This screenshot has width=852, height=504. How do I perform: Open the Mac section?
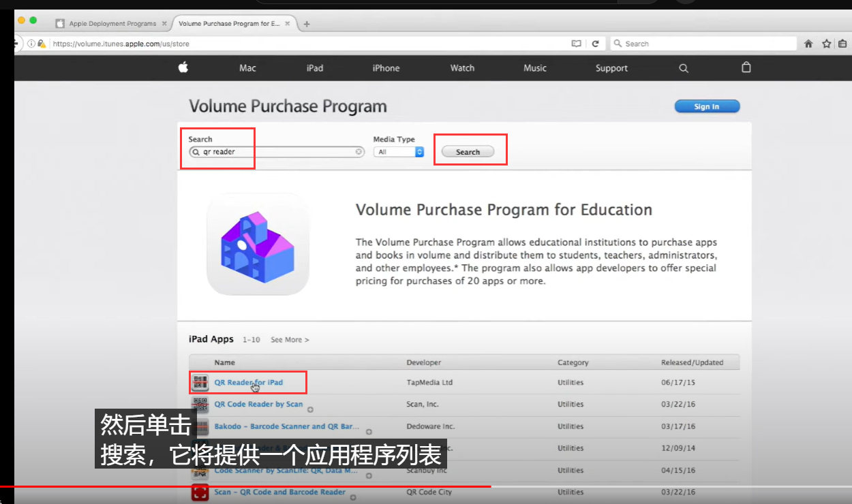click(x=247, y=68)
